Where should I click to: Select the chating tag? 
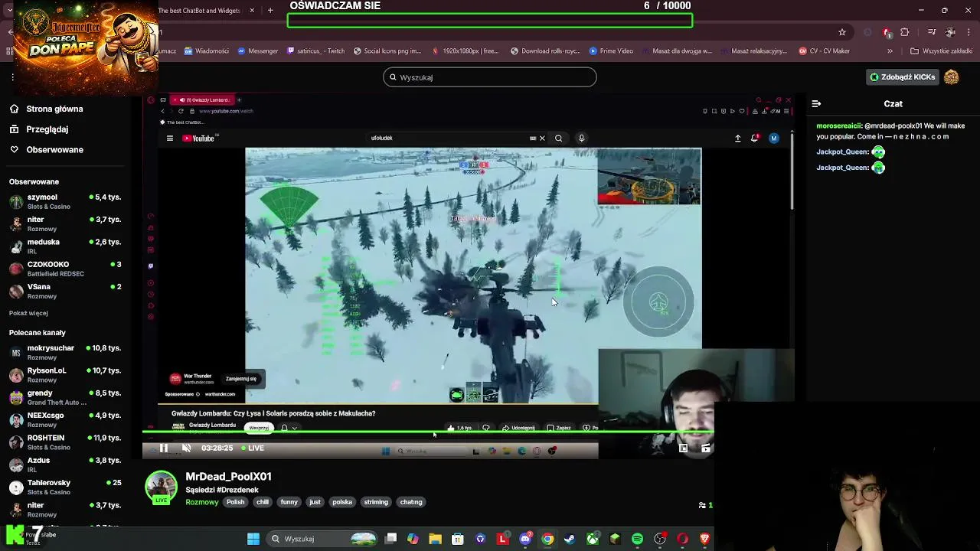(411, 502)
